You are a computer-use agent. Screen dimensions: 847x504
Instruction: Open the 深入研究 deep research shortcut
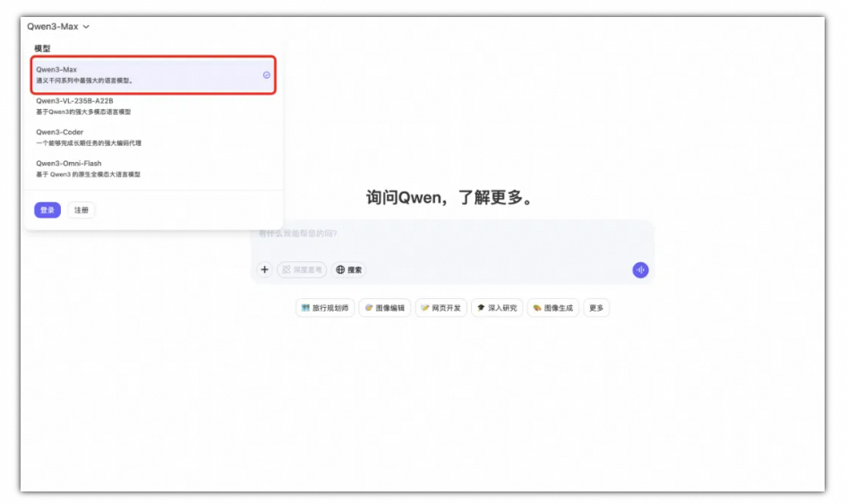497,308
